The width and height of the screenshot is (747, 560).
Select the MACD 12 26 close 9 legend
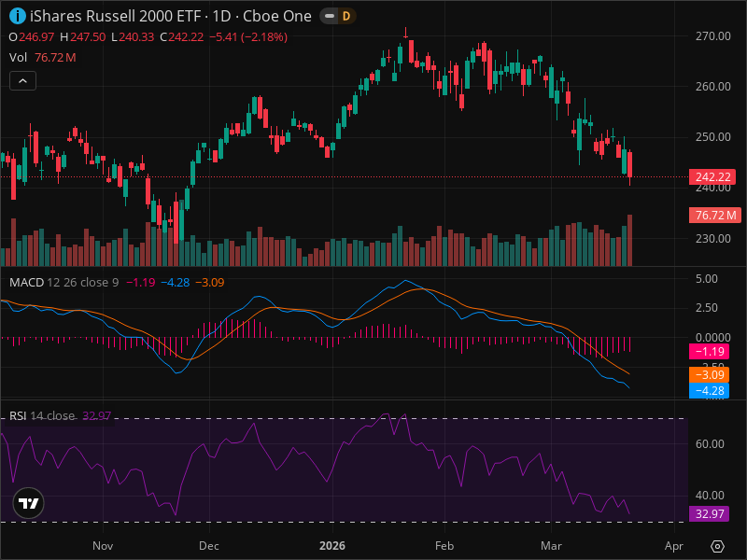[x=64, y=283]
